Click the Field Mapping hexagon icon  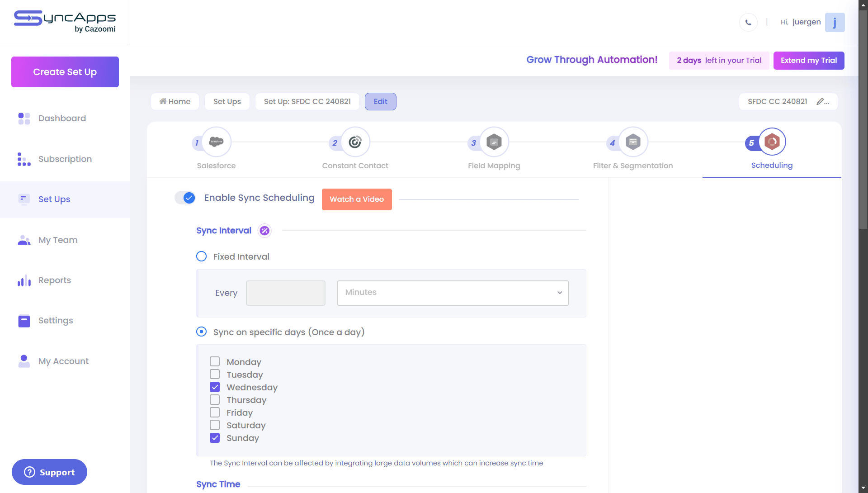tap(494, 142)
